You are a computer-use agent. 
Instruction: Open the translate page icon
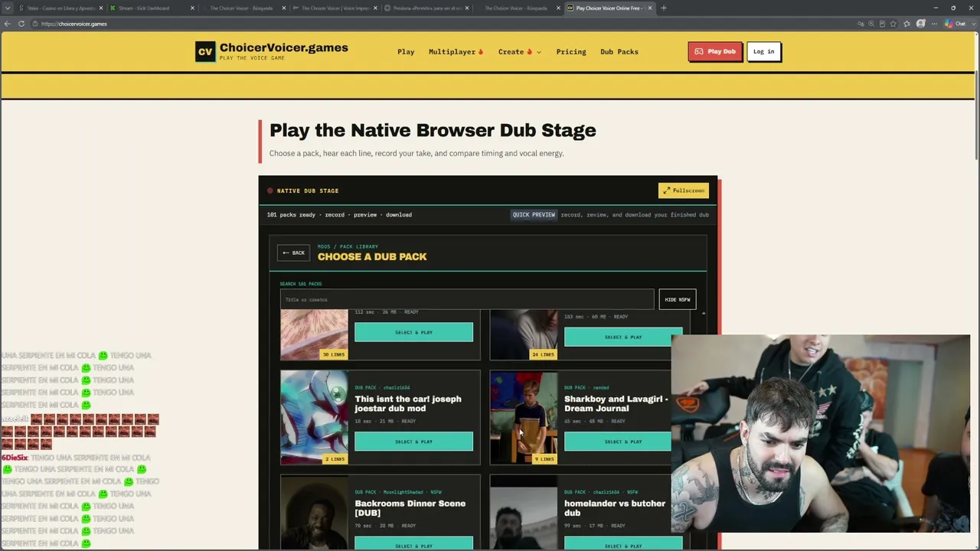[x=861, y=24]
